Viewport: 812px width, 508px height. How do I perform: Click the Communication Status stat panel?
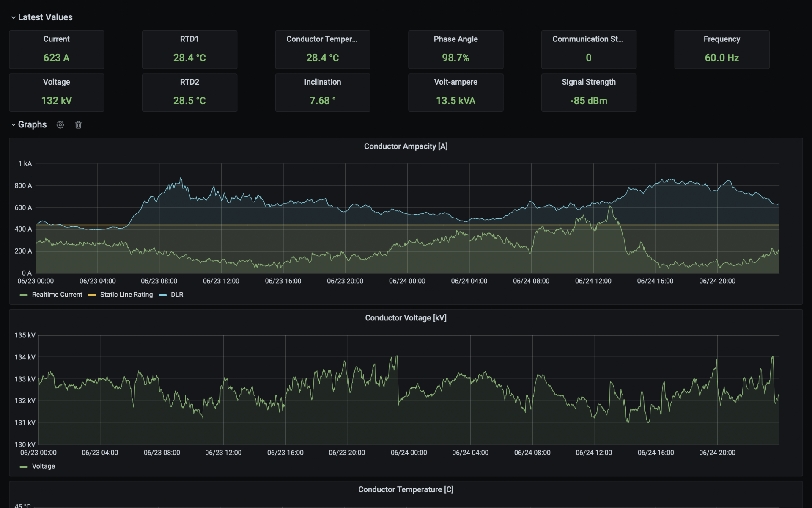point(589,49)
